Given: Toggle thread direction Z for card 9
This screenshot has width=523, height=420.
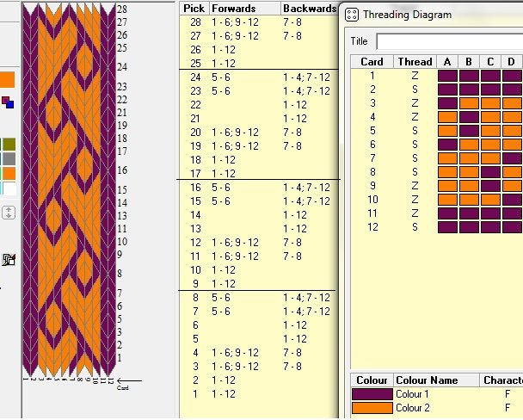Looking at the screenshot, I should coord(415,186).
